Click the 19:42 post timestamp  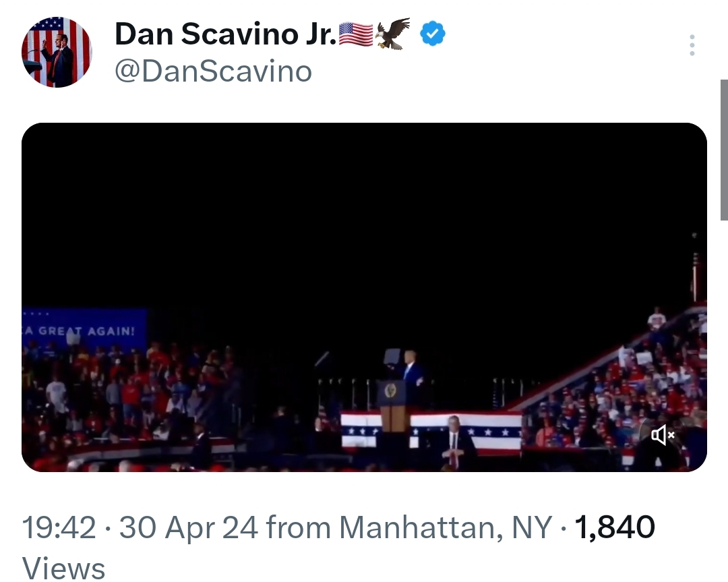(x=59, y=527)
